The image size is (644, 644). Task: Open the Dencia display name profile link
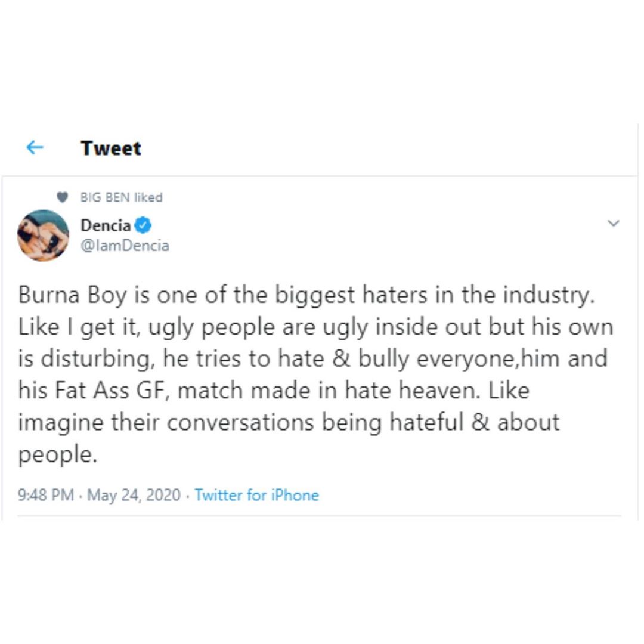[x=106, y=225]
